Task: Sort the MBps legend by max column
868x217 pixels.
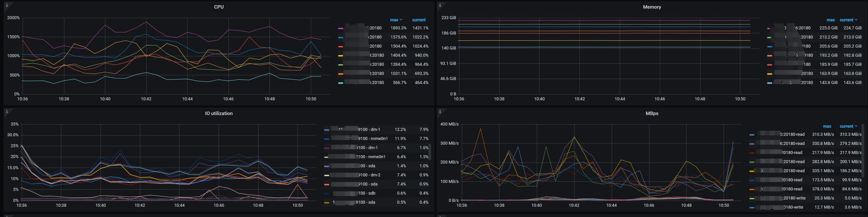Action: coord(827,127)
